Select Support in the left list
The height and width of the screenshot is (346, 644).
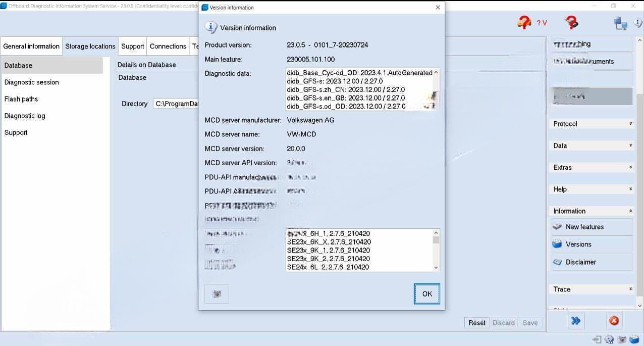coord(52,132)
